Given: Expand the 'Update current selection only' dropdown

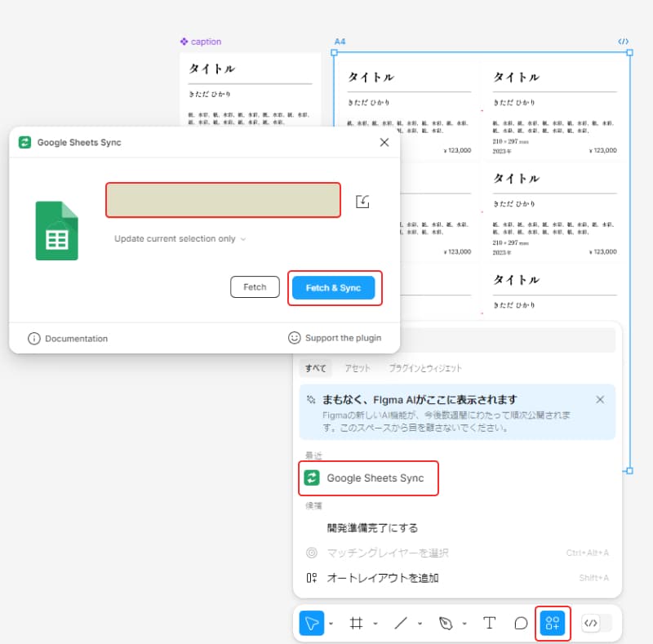Looking at the screenshot, I should tap(180, 238).
